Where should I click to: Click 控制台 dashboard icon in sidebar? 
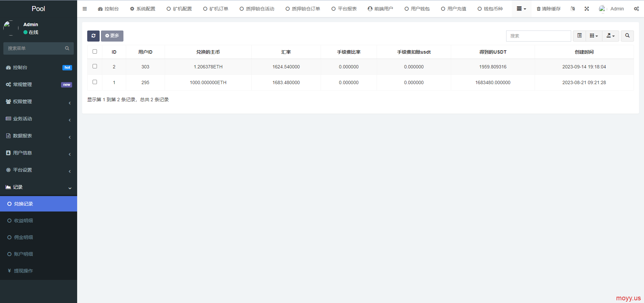[x=8, y=67]
